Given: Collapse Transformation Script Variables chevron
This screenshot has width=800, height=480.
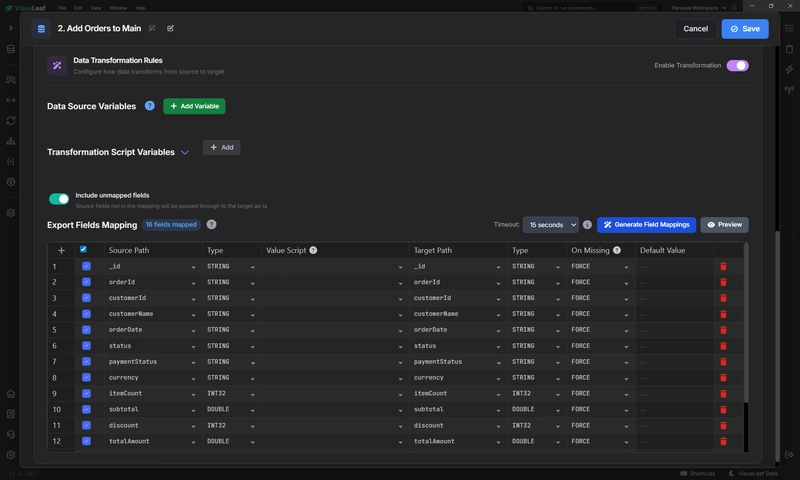Looking at the screenshot, I should click(x=185, y=152).
